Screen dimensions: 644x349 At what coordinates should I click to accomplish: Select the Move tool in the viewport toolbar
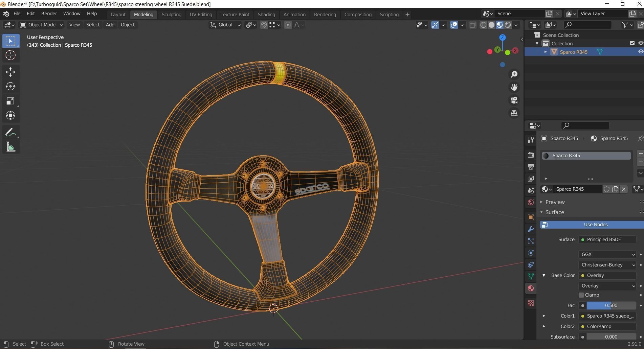[x=10, y=72]
